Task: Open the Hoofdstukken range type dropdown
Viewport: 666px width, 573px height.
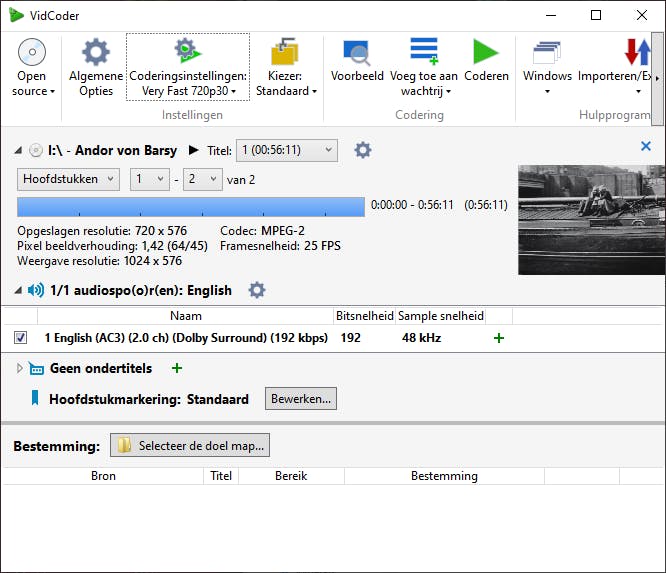Action: 68,179
